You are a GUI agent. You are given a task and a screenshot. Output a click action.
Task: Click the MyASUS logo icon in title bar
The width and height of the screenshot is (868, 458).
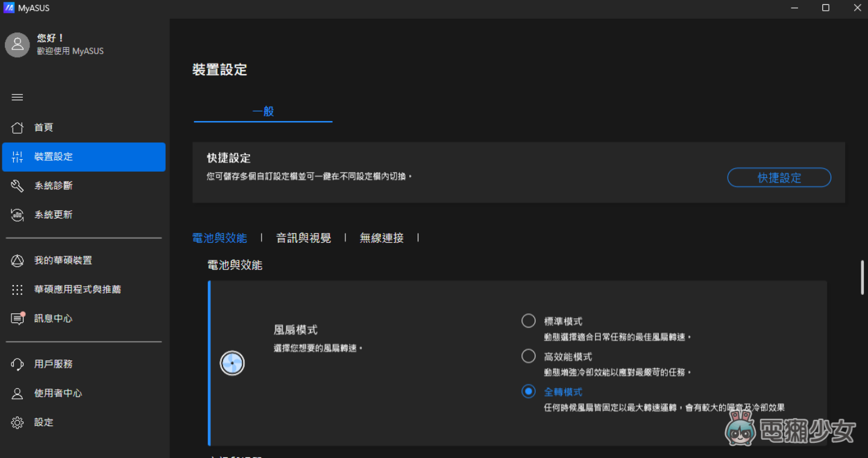point(9,8)
